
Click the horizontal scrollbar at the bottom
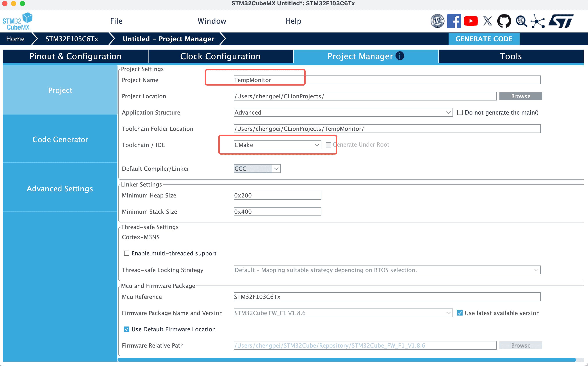[x=346, y=360]
